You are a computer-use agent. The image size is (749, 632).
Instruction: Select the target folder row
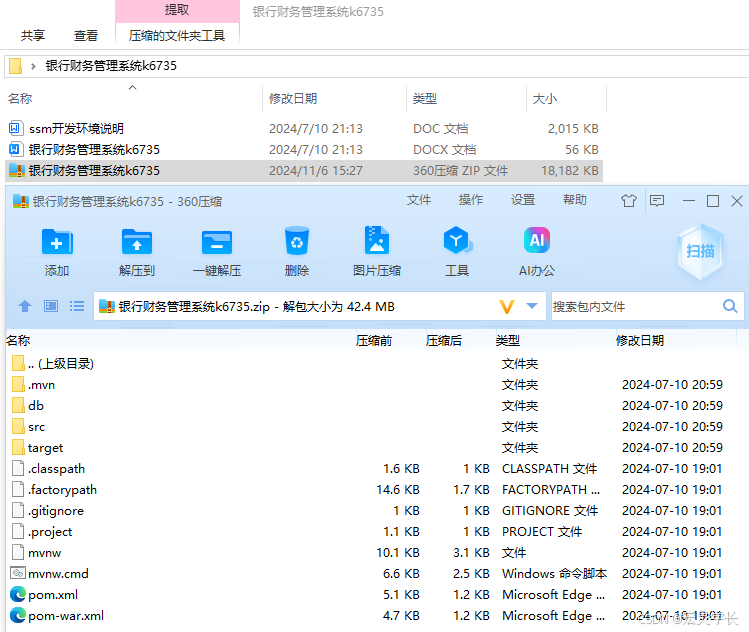point(45,448)
